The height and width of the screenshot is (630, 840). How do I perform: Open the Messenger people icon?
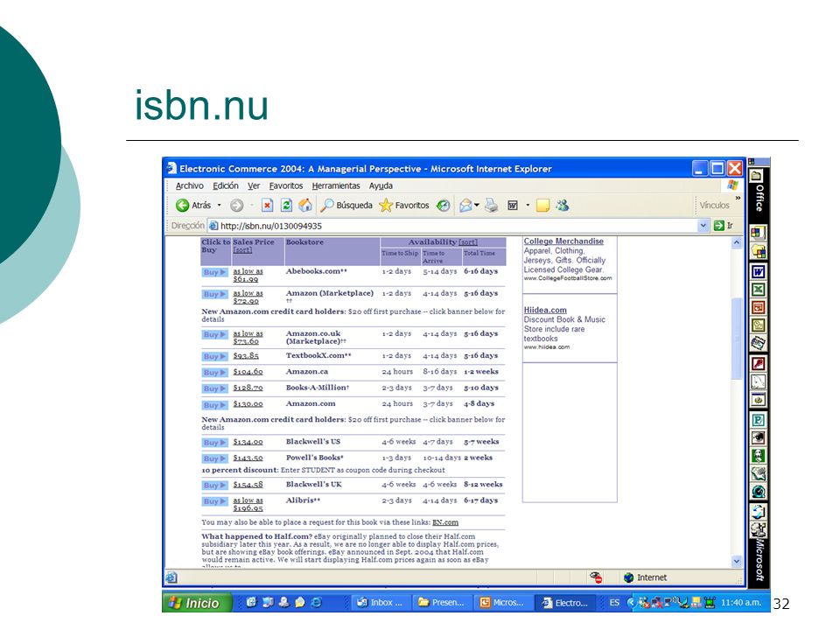click(562, 205)
